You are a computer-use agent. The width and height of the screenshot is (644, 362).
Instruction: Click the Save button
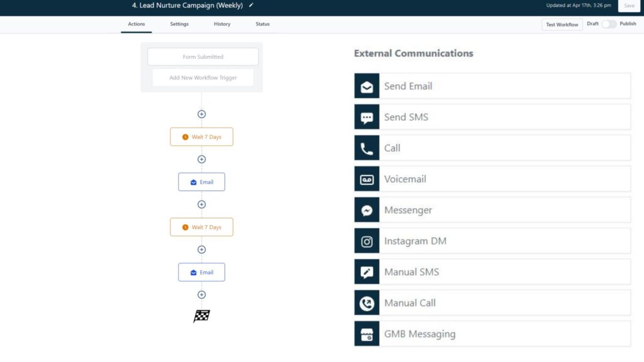pyautogui.click(x=629, y=6)
